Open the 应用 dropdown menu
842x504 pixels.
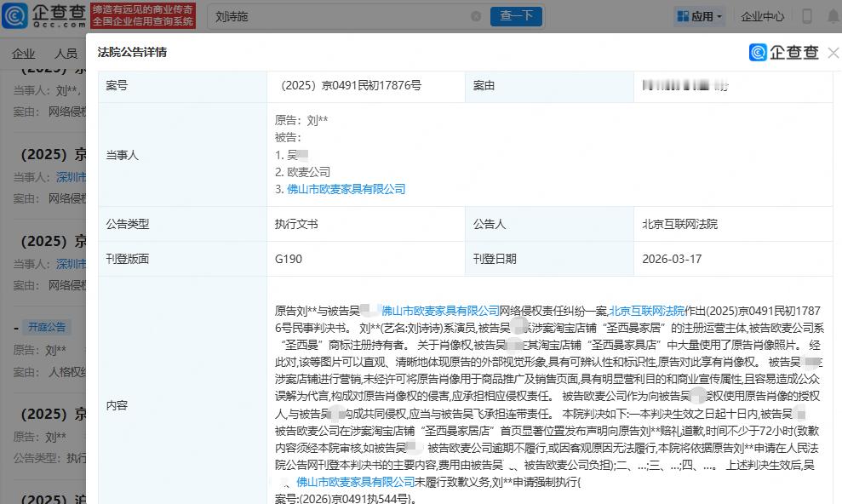click(700, 15)
